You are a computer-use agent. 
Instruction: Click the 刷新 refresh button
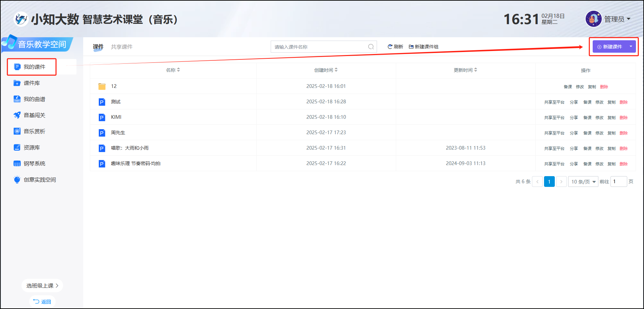coord(395,47)
